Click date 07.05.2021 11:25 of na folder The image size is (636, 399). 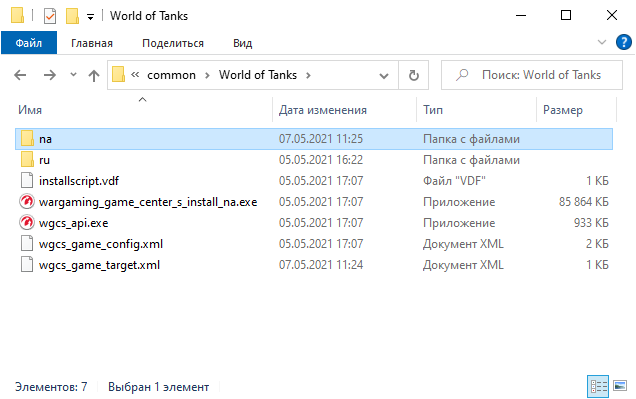pyautogui.click(x=321, y=138)
